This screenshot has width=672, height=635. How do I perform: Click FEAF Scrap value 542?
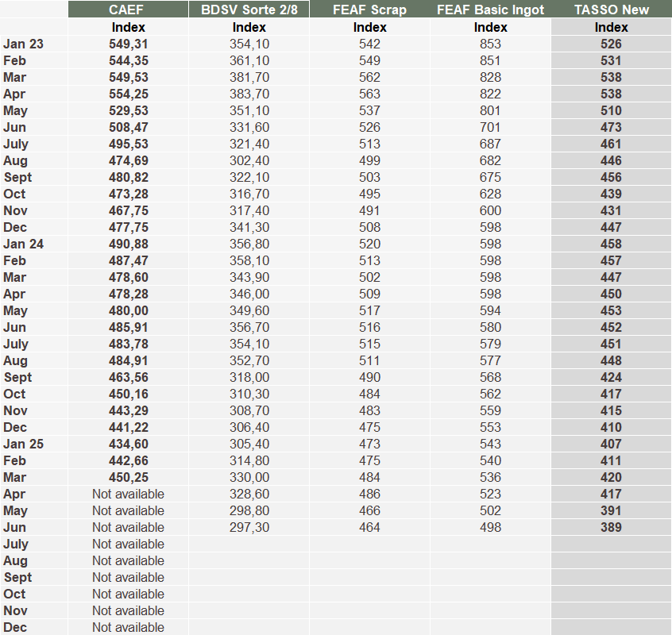[x=370, y=44]
